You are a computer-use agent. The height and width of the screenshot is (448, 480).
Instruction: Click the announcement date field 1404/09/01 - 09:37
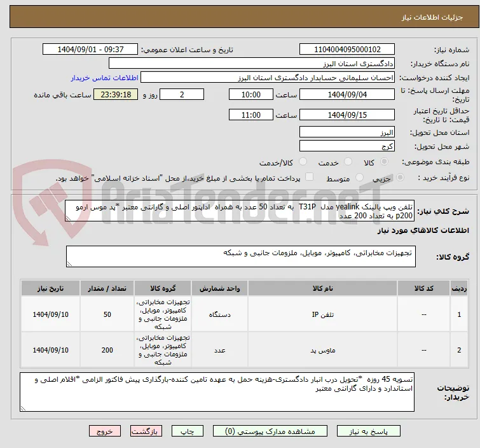coord(90,50)
